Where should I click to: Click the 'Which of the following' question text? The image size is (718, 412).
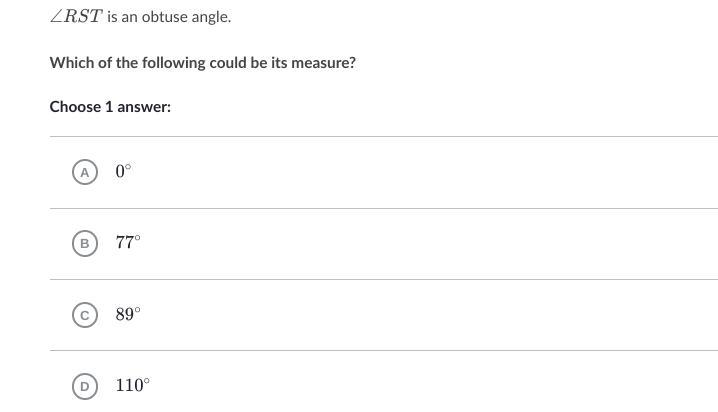point(202,62)
